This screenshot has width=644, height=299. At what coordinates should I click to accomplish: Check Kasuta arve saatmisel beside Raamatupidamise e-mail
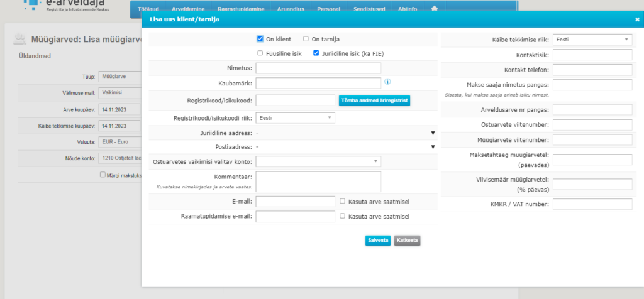[342, 216]
